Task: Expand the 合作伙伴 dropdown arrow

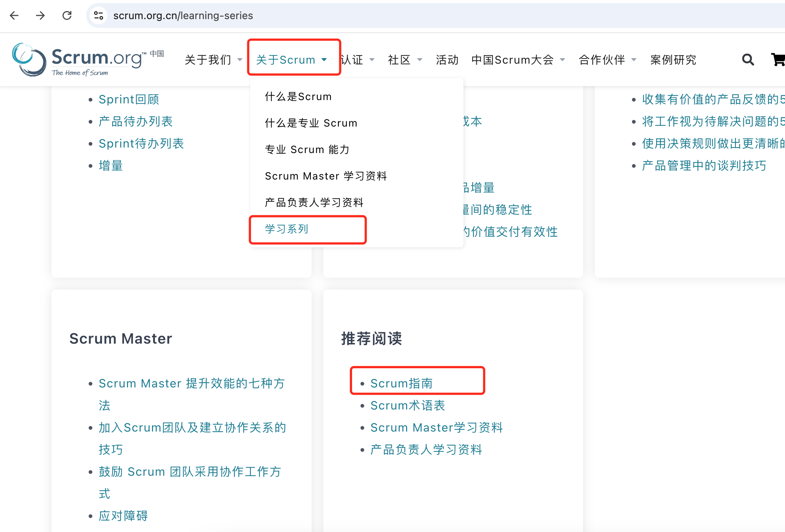Action: (x=634, y=60)
